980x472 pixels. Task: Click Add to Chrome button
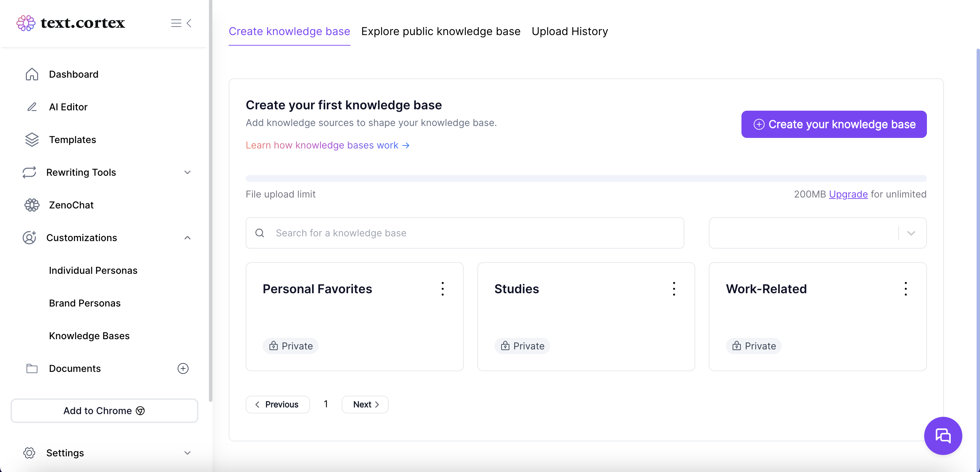tap(104, 411)
